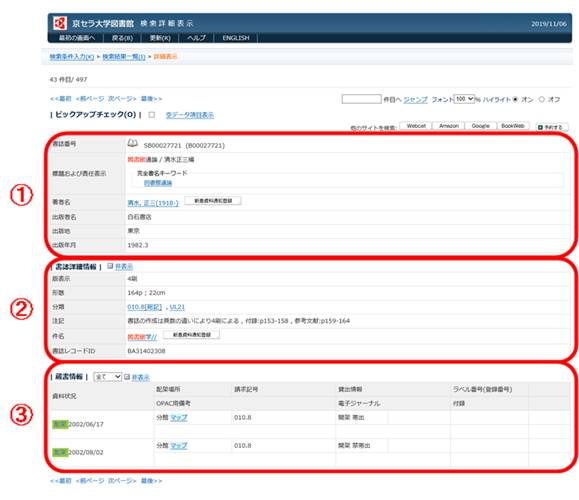Image resolution: width=579 pixels, height=500 pixels.
Task: Collapse bibliographic details via its minus icon
Action: 110,266
